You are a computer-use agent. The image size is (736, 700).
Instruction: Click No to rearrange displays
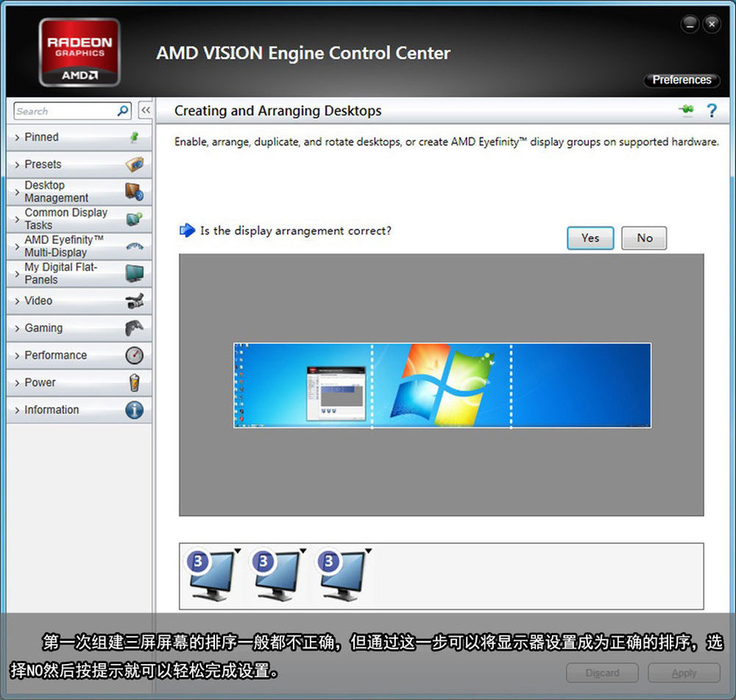[644, 238]
